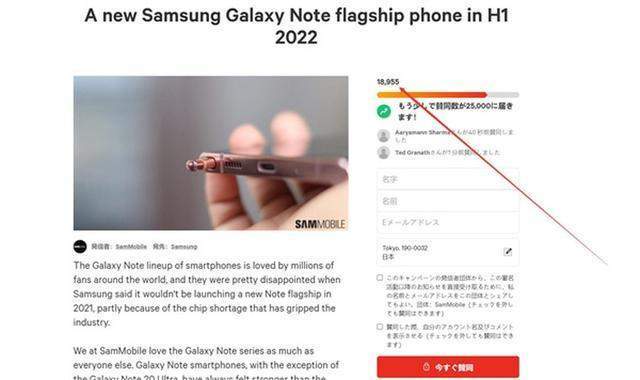Click the green trending arrow icon
The height and width of the screenshot is (380, 640).
[384, 111]
